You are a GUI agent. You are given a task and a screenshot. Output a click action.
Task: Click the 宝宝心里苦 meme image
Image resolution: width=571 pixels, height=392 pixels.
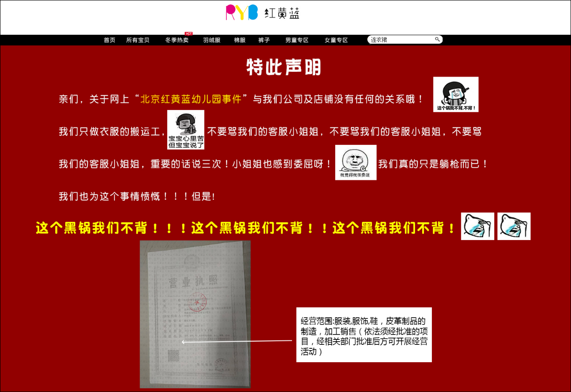186,130
